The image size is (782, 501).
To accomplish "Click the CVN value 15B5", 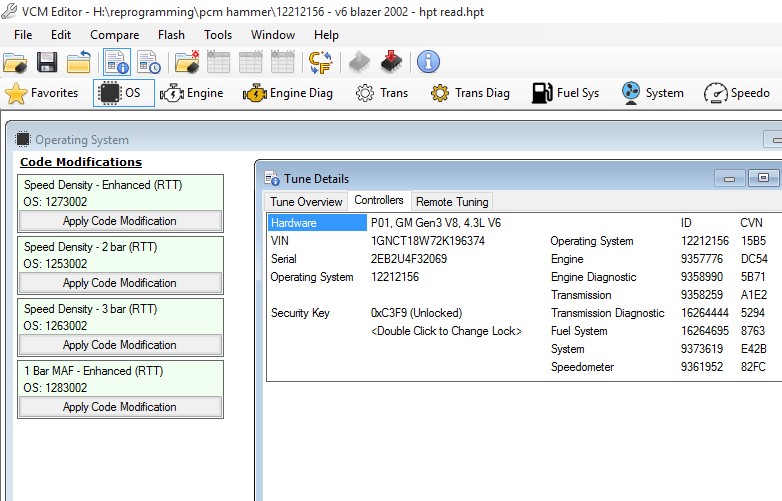I will (x=753, y=241).
